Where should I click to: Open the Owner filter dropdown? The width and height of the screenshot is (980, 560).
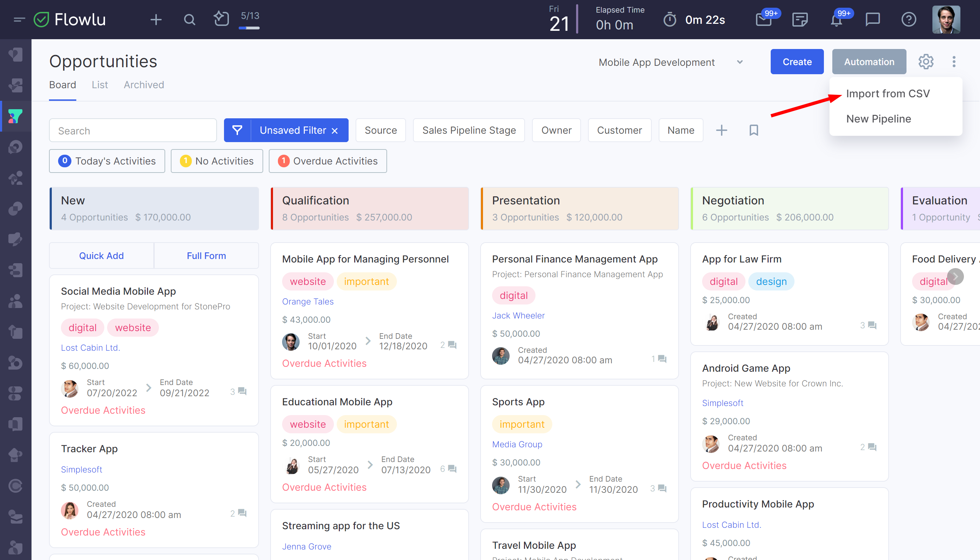556,131
